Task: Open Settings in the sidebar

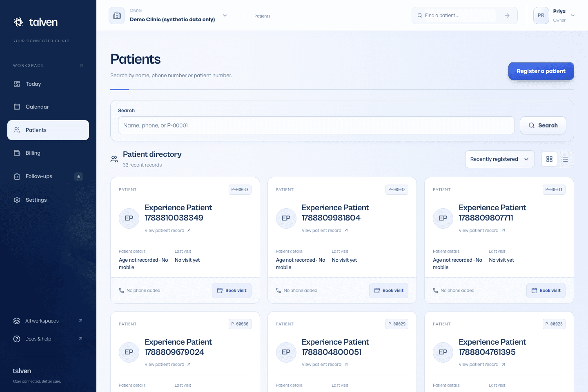Action: click(x=48, y=200)
